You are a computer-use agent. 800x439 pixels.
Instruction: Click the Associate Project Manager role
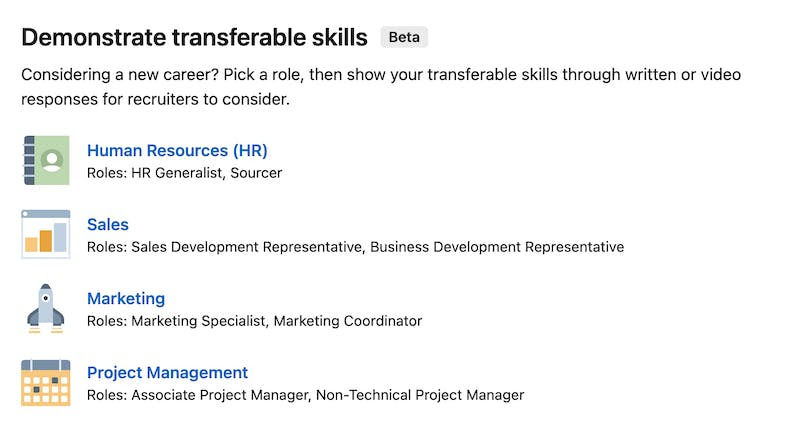pos(220,395)
